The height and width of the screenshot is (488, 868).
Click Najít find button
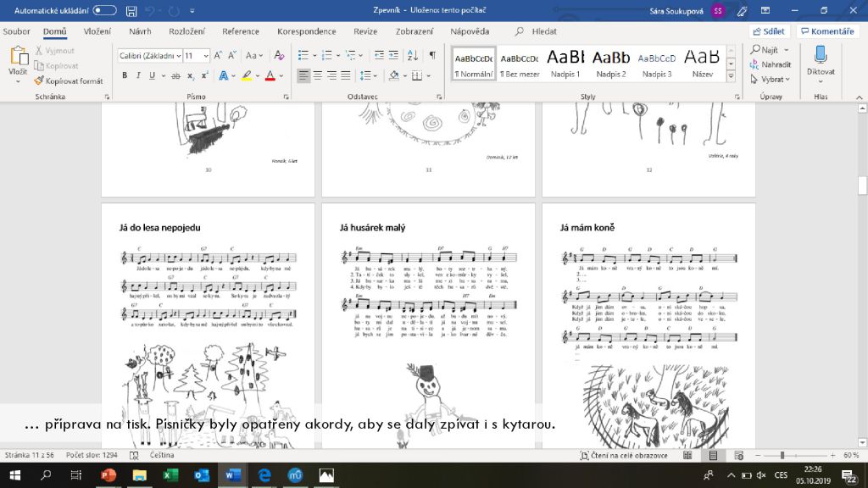tap(765, 50)
